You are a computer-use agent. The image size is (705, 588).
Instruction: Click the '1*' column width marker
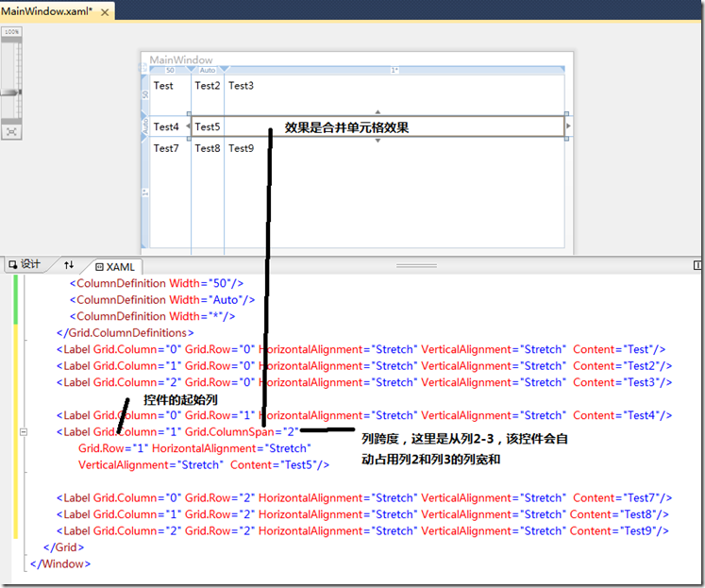coord(394,70)
